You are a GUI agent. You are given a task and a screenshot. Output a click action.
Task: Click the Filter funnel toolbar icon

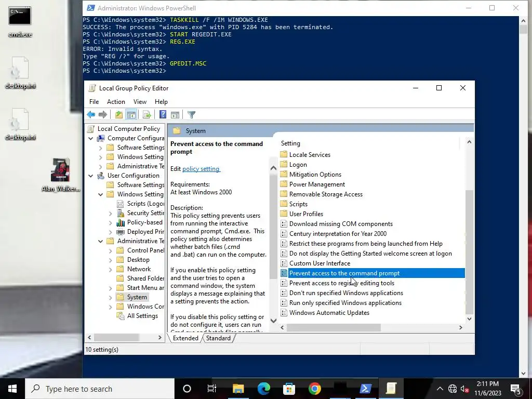point(191,115)
